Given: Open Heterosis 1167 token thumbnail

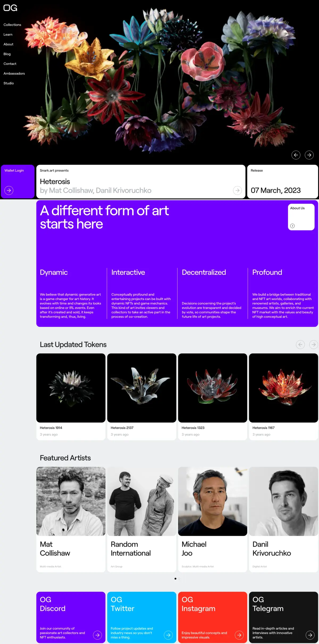Looking at the screenshot, I should pos(284,388).
